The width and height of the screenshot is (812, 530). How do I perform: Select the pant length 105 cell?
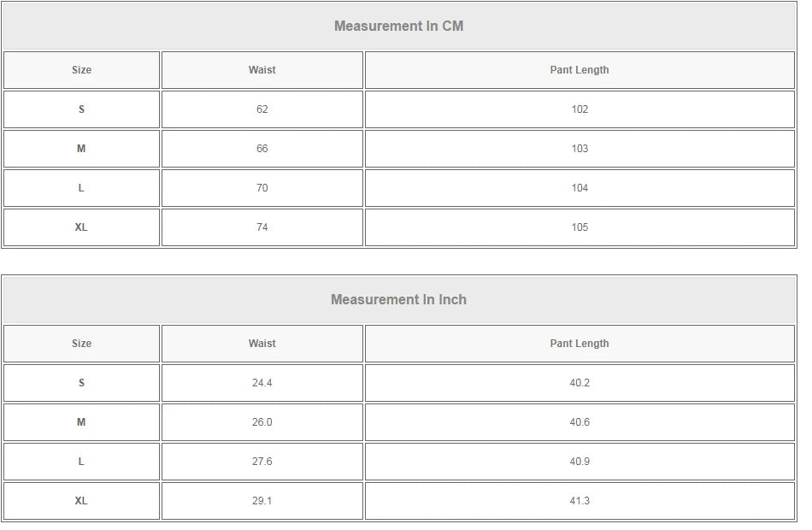580,227
